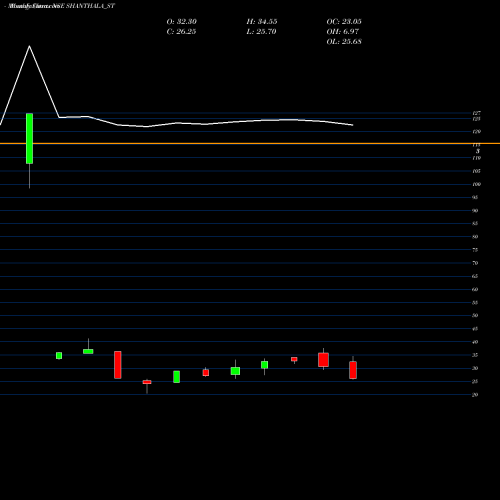Click the 50 price axis label

pos(475,315)
